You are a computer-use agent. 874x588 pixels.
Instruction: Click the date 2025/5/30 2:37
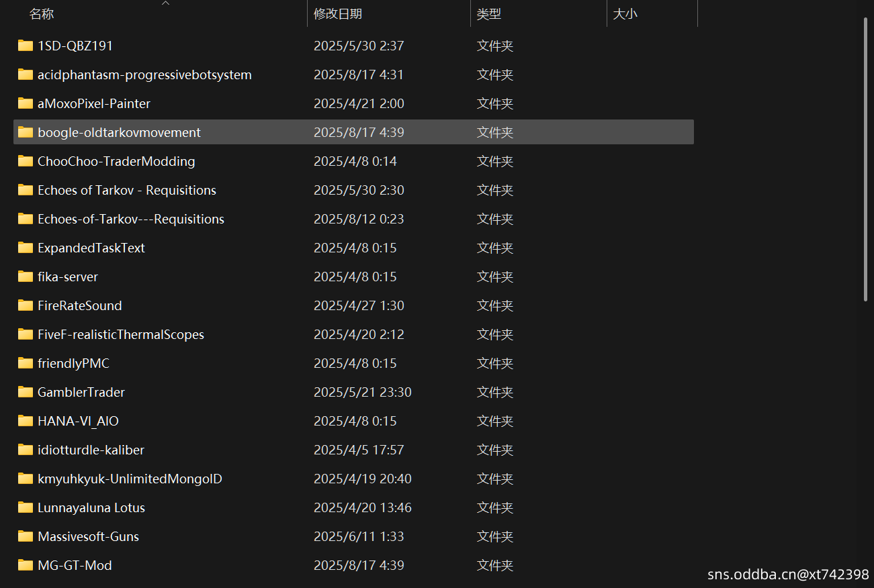pos(359,46)
